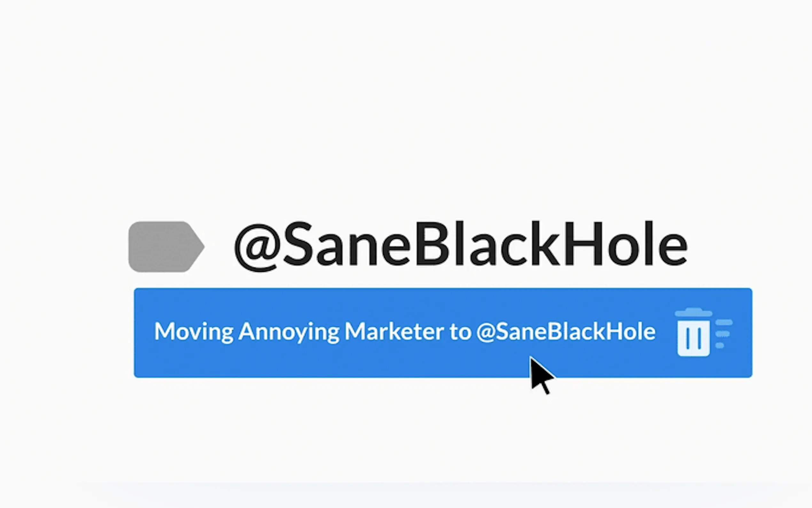Click the top motion line beside the trash can

tap(724, 322)
